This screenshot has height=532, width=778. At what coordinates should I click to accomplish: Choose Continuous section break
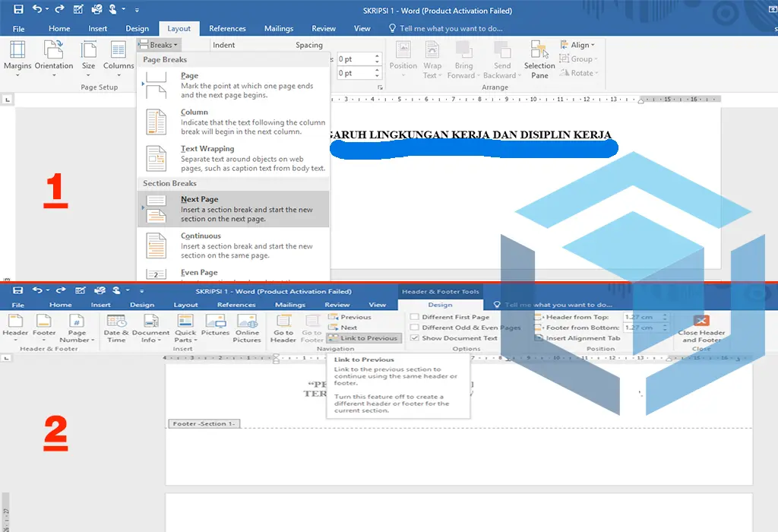pos(233,245)
